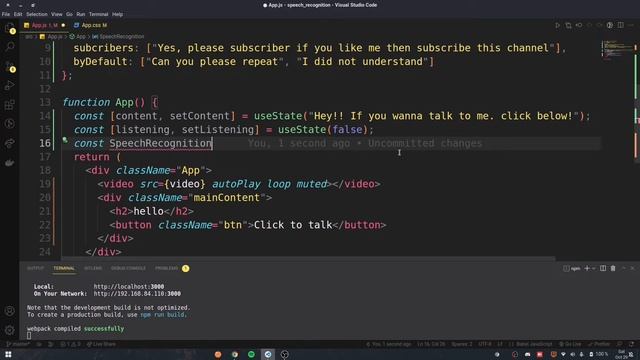Click the Go Live status bar button
Viewport: 640px width, 360px height.
[x=570, y=344]
